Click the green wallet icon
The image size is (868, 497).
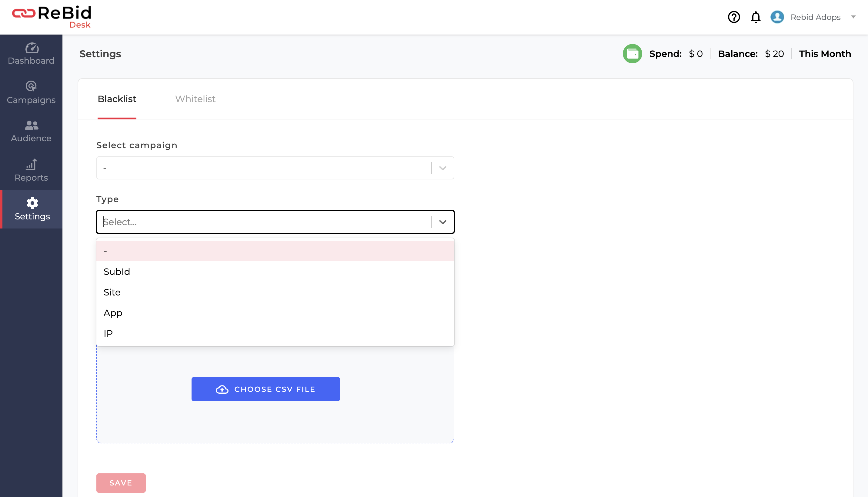click(x=632, y=54)
